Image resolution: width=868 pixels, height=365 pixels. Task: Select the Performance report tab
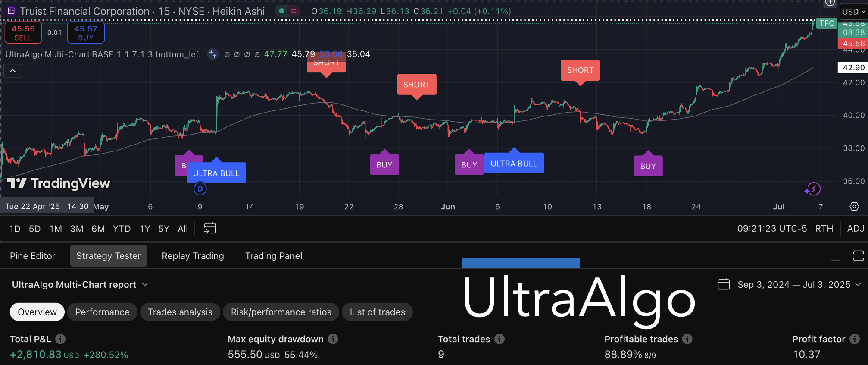[x=102, y=312]
